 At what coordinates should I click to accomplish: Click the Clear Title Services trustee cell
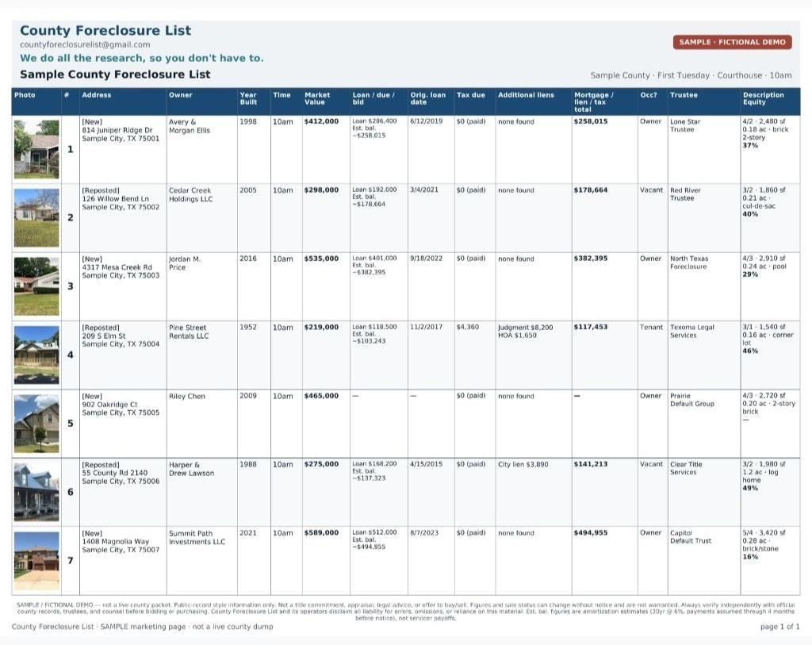click(x=686, y=468)
